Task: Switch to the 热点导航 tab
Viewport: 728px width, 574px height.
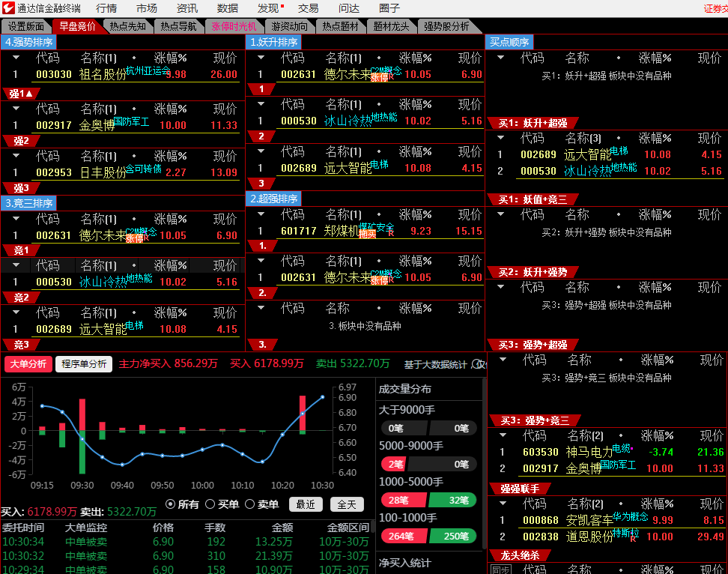Action: click(x=179, y=26)
